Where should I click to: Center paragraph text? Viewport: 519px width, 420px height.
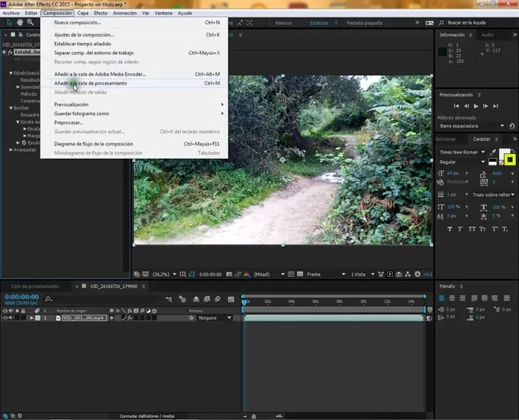tap(452, 298)
